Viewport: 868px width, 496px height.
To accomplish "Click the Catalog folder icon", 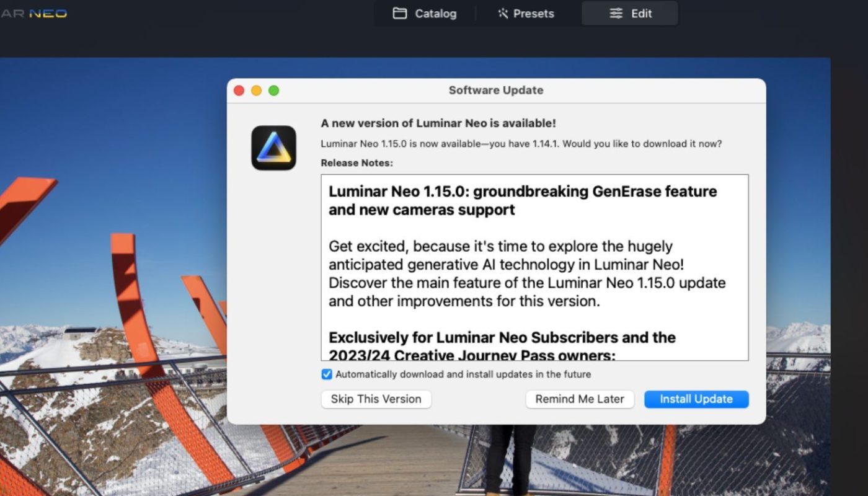I will click(400, 13).
